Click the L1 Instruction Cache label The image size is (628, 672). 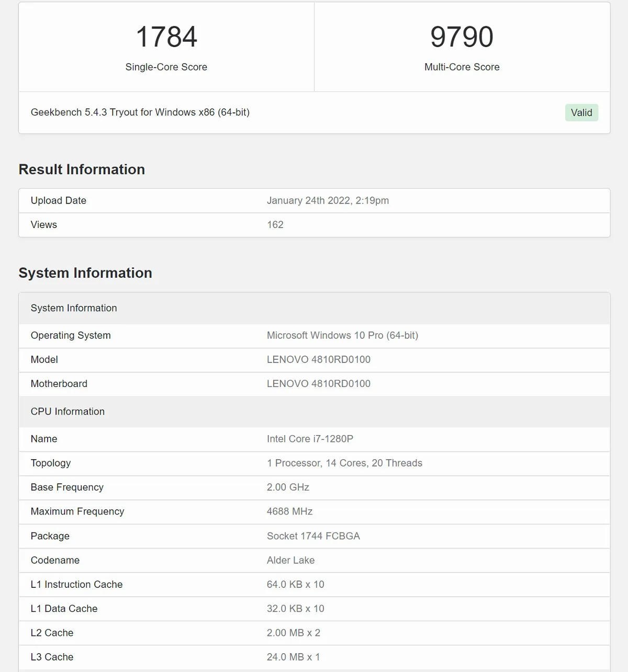pos(76,585)
